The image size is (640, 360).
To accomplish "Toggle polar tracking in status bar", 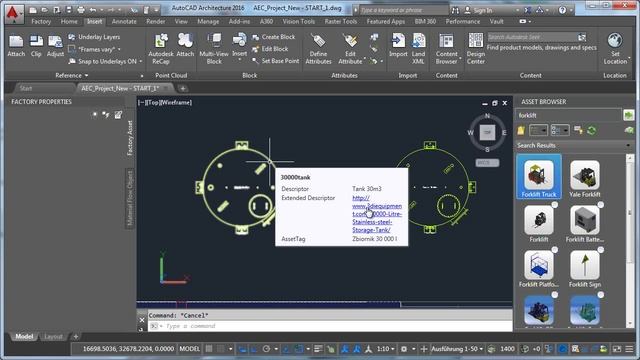I will [x=266, y=349].
